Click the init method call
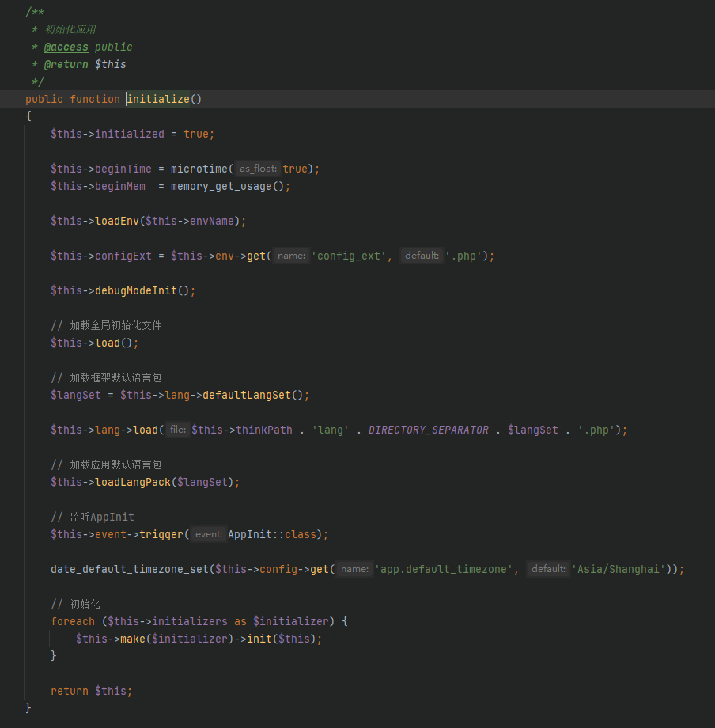Screen dimensions: 715x728 coord(259,639)
